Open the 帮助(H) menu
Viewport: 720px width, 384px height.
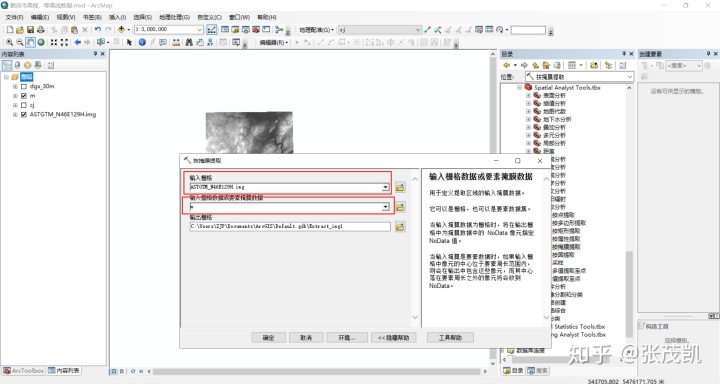[267, 17]
